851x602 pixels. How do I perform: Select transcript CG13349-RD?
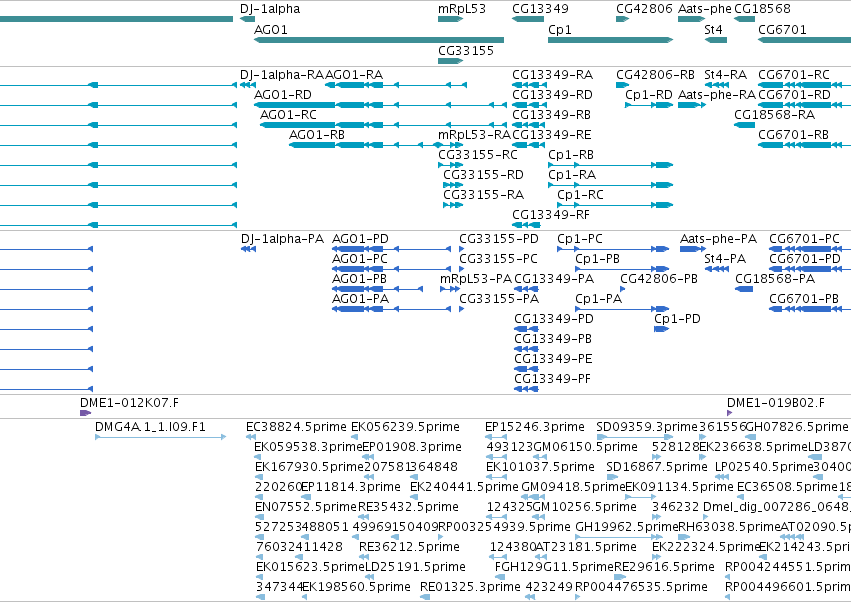(552, 95)
